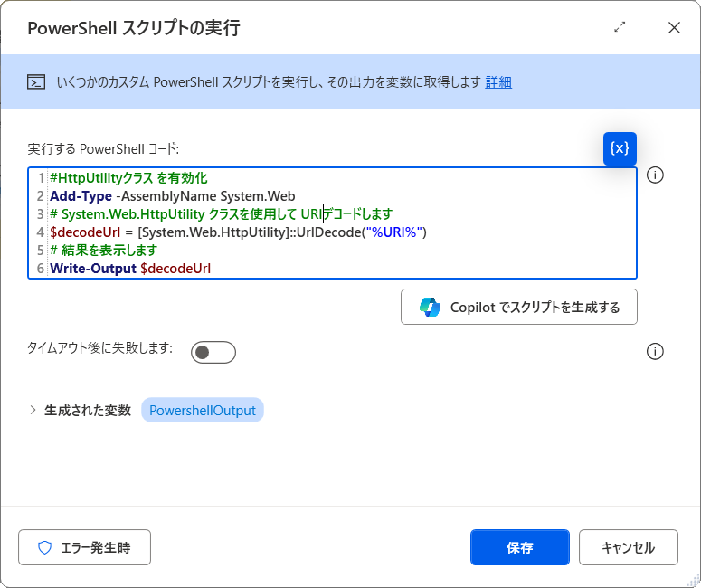Click the 生成された変数 label
Viewport: 701px width, 588px height.
[88, 410]
